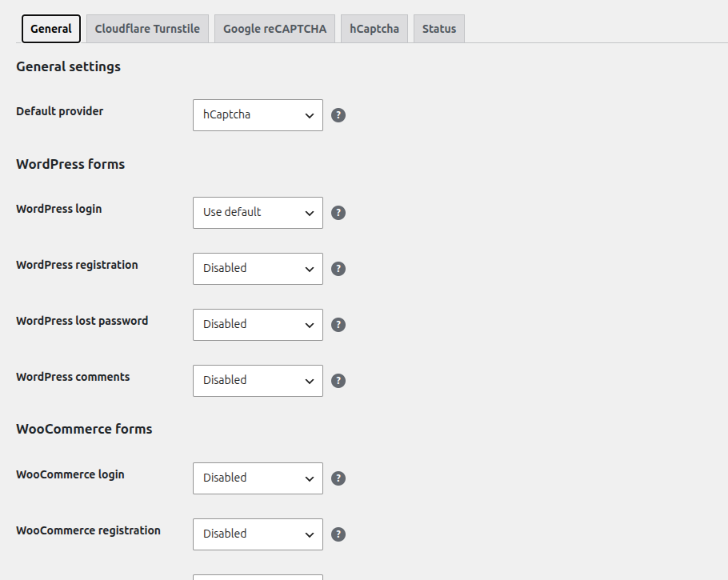Open the WordPress lost password dropdown

[x=258, y=325]
